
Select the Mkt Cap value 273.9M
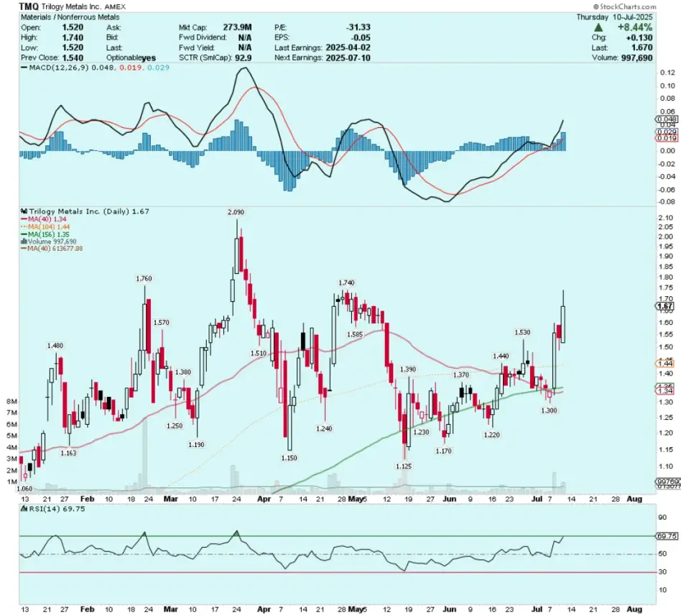[x=237, y=27]
